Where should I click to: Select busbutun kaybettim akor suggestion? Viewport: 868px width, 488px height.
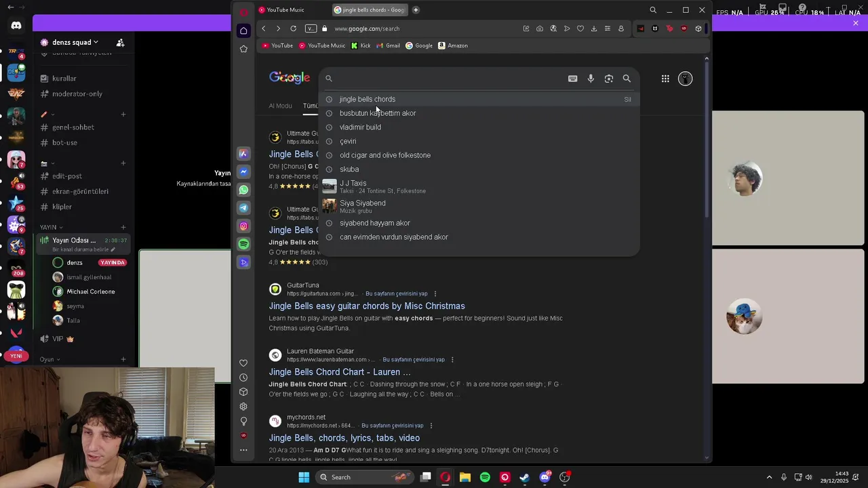click(479, 113)
